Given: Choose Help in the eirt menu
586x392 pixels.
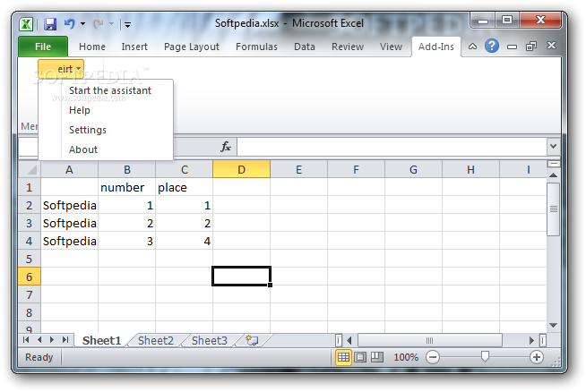Looking at the screenshot, I should tap(80, 110).
